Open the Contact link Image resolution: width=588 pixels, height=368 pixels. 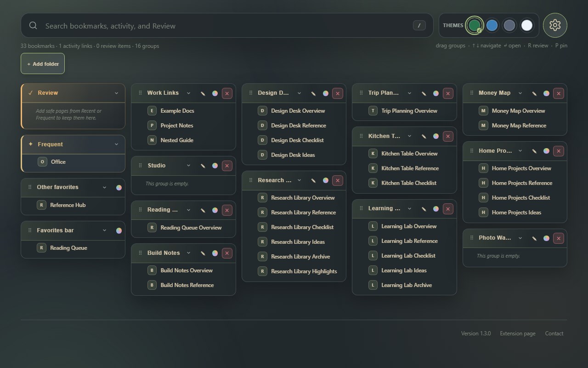click(x=554, y=333)
